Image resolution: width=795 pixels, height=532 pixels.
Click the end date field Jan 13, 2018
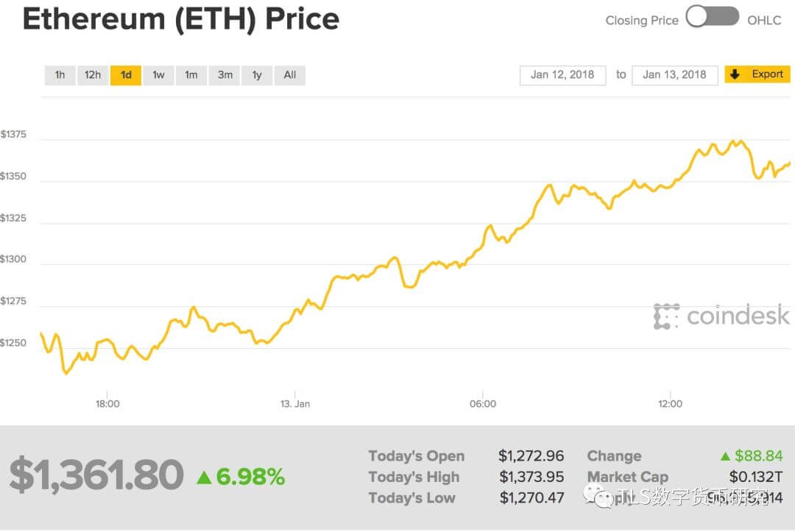674,75
